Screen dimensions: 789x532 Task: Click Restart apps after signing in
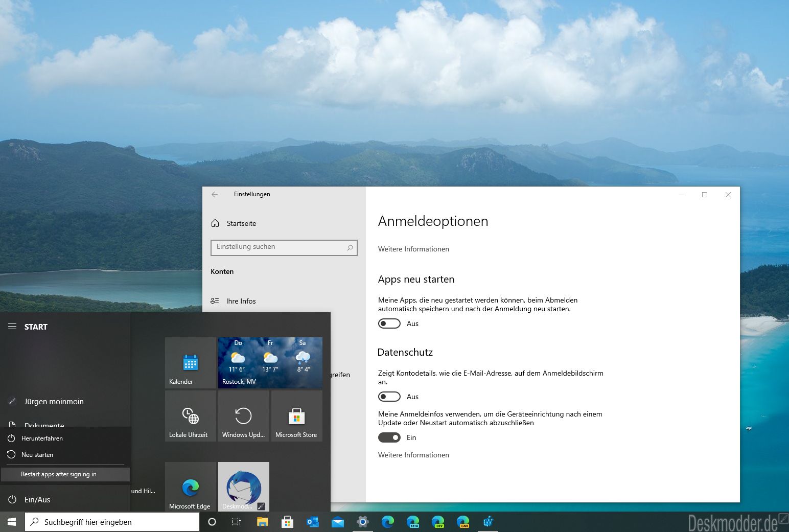(65, 474)
